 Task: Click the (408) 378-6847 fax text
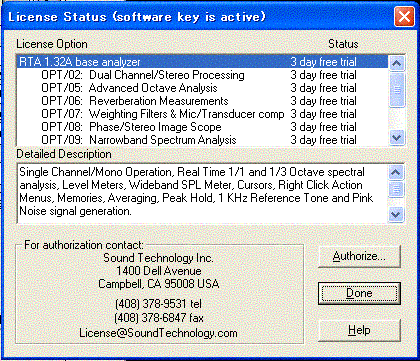tap(159, 318)
